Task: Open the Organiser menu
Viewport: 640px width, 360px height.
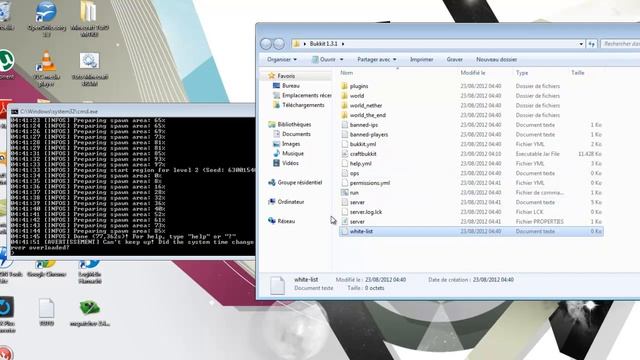Action: [282, 60]
